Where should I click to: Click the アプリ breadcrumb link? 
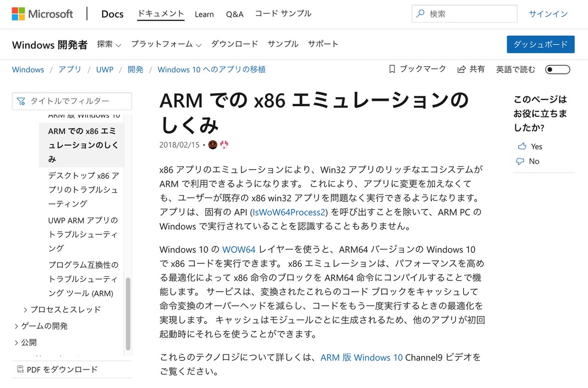70,69
